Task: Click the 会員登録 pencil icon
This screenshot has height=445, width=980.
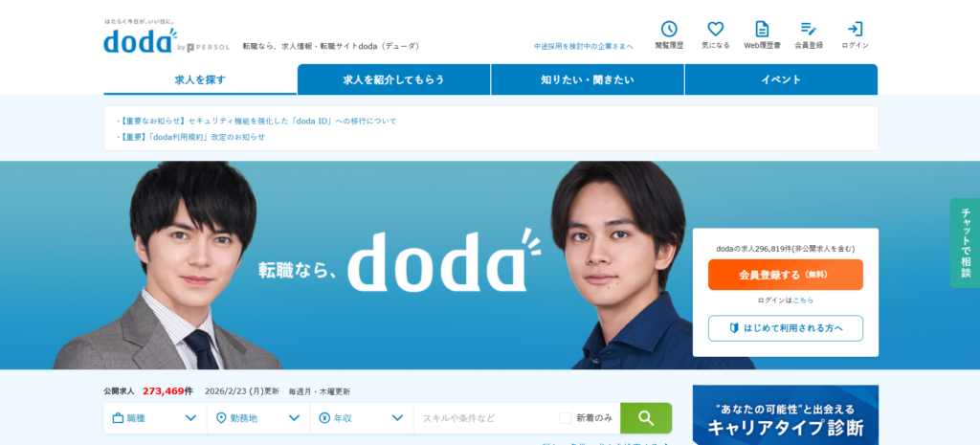Action: 808,29
